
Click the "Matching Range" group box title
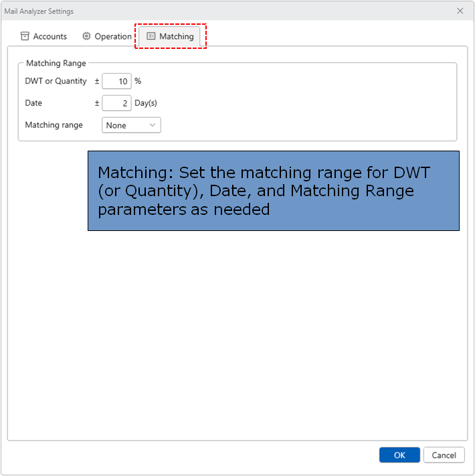[x=56, y=64]
